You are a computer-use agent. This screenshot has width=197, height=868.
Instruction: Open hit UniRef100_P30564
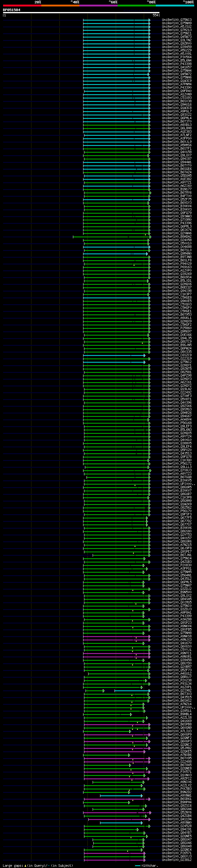(176, 57)
